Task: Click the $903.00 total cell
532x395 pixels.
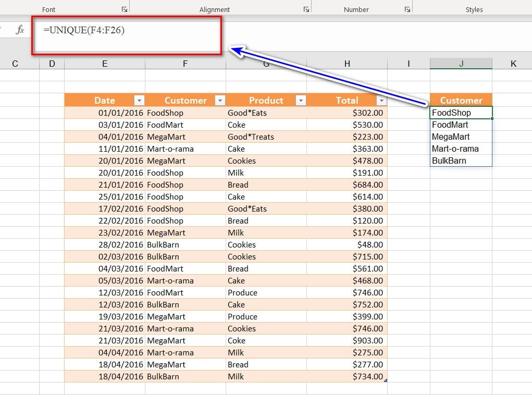Action: pos(347,340)
